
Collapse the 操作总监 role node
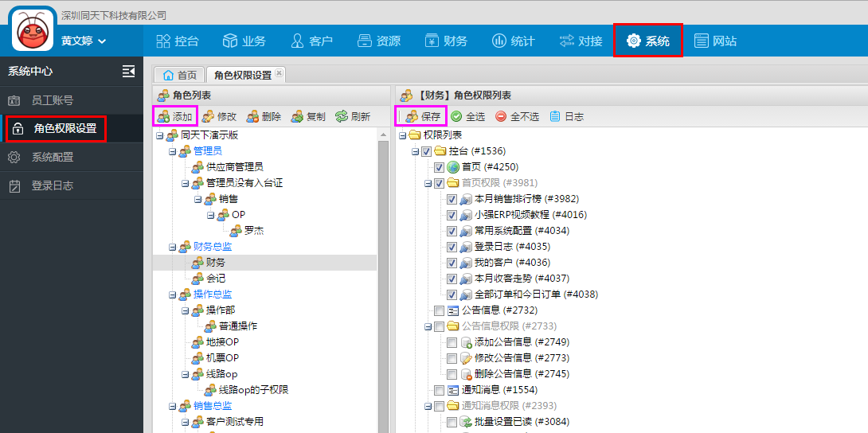(172, 295)
